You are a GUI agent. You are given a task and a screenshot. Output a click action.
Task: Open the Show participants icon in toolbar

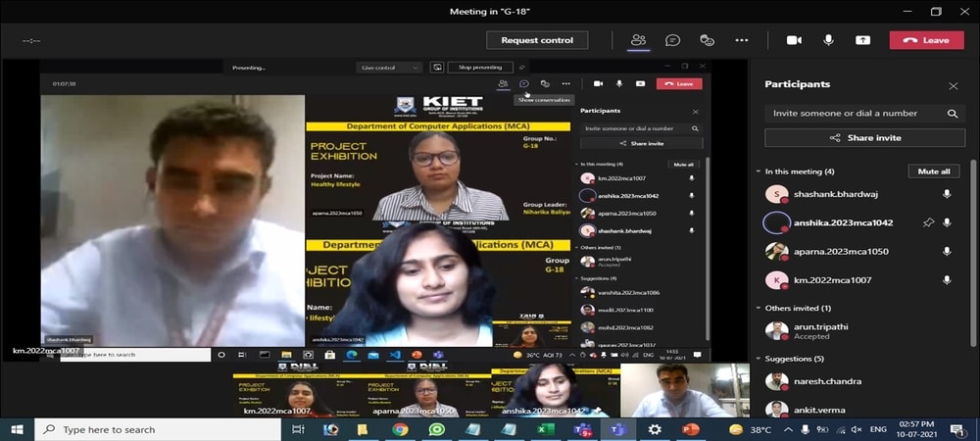pyautogui.click(x=638, y=40)
